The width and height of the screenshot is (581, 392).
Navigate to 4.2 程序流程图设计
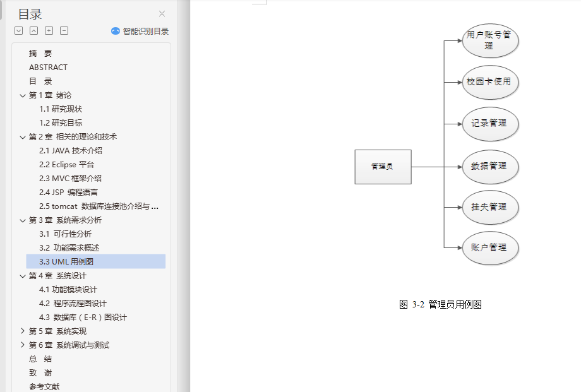73,304
